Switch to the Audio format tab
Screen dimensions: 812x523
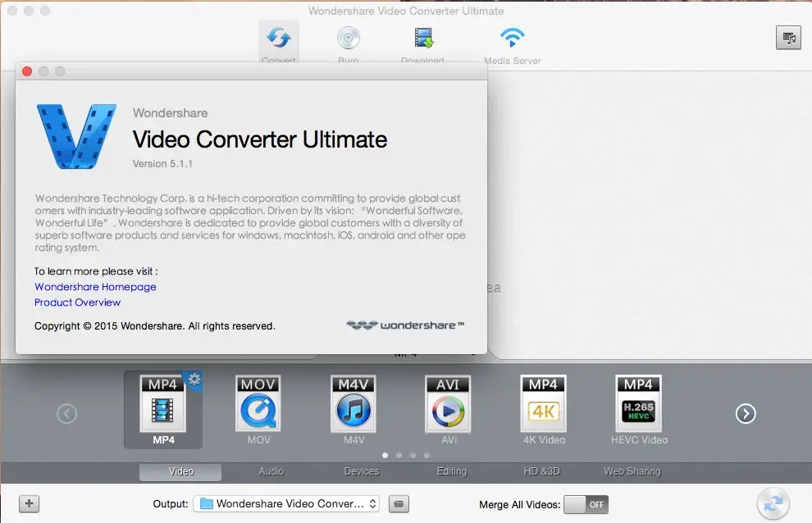coord(271,471)
